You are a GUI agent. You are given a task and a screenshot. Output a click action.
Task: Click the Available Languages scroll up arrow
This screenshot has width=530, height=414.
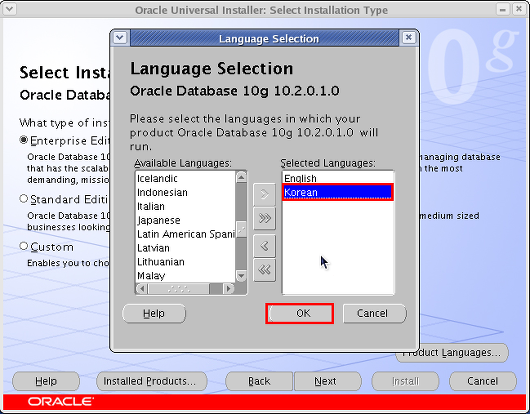tap(241, 177)
